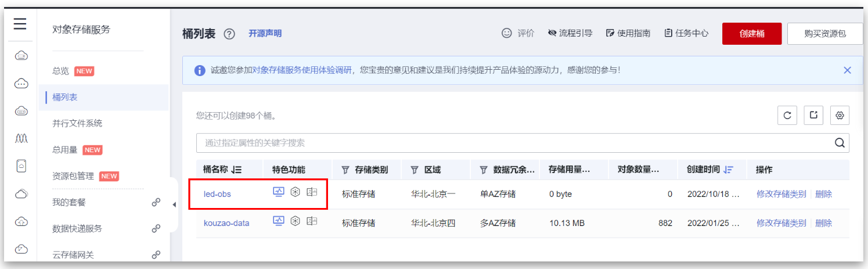
Task: Click the wave-shaped service icon in left strip
Action: [x=21, y=138]
